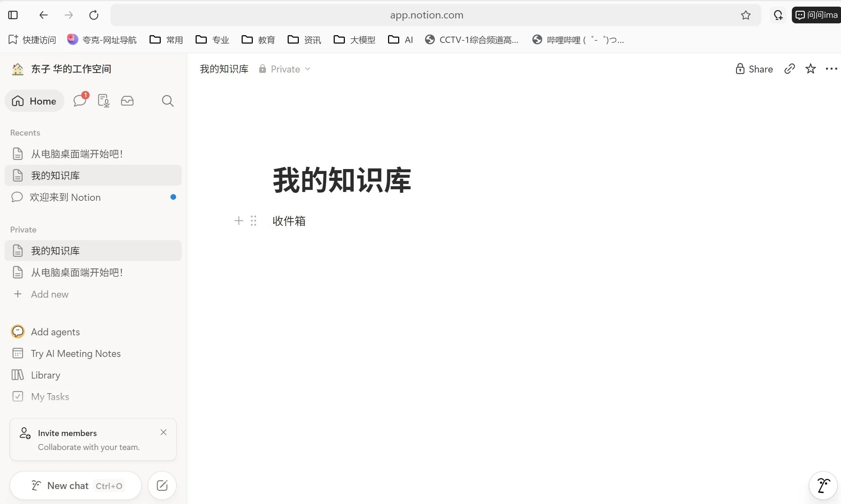Screen dimensions: 841x504
Task: Open the three-dot page options menu
Action: tap(831, 69)
